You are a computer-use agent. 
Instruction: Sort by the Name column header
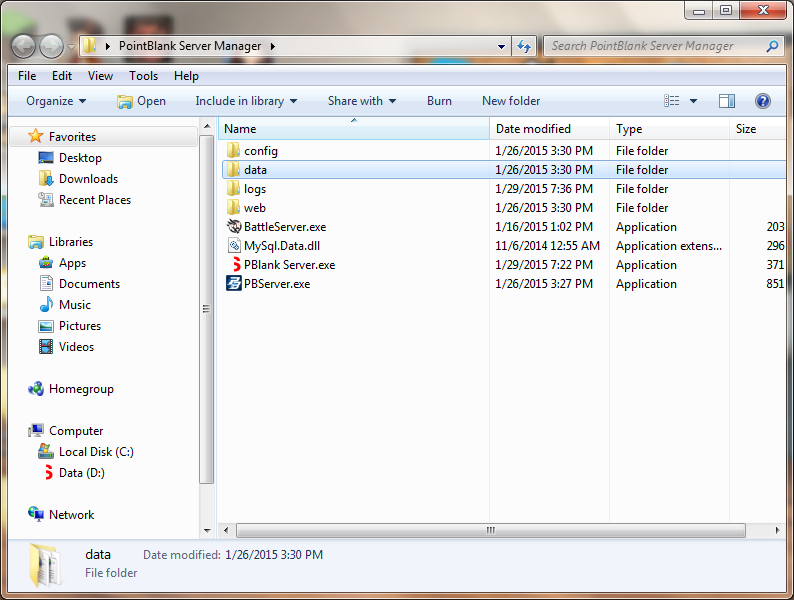pyautogui.click(x=354, y=129)
